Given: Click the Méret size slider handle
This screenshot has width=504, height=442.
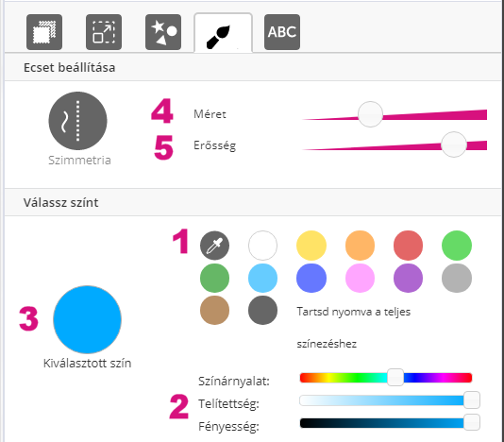Looking at the screenshot, I should [x=370, y=114].
